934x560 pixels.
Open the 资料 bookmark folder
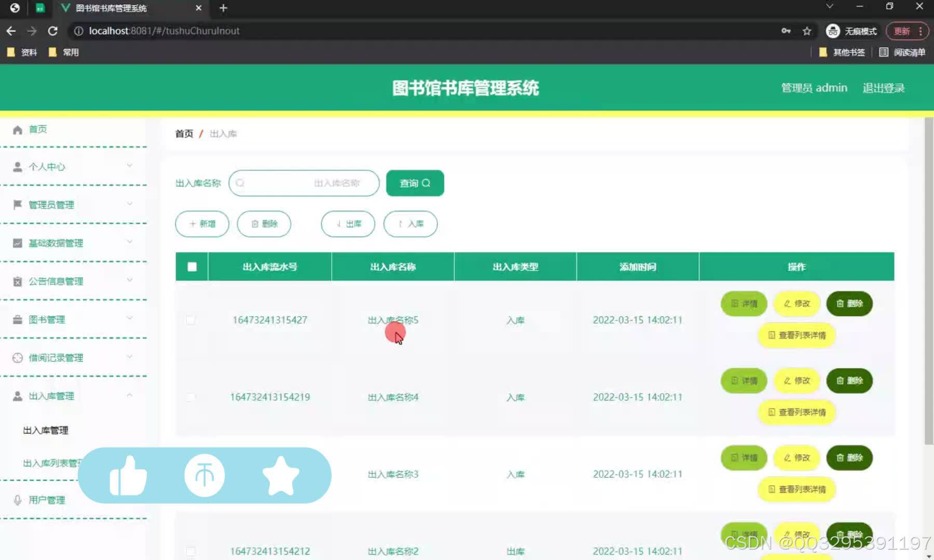pyautogui.click(x=22, y=52)
